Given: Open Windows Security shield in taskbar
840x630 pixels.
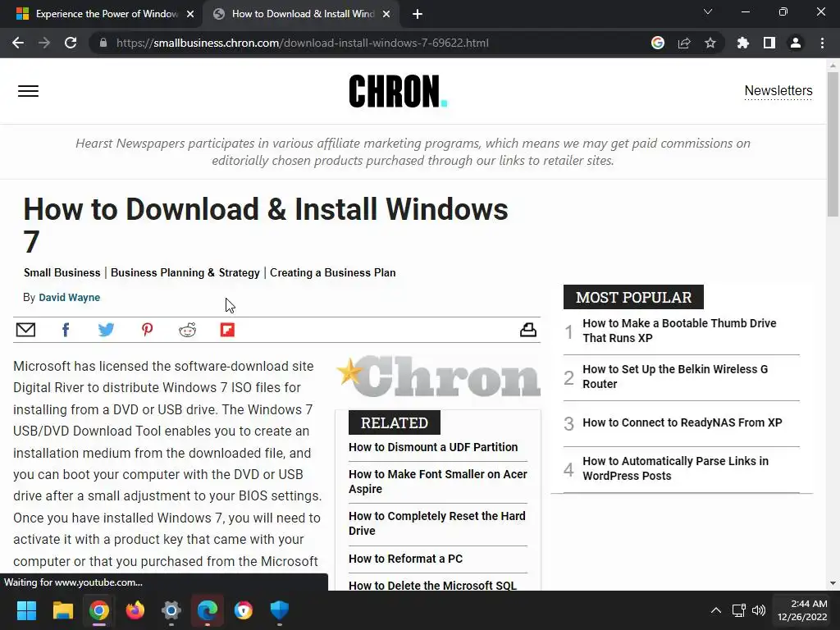Looking at the screenshot, I should click(280, 610).
